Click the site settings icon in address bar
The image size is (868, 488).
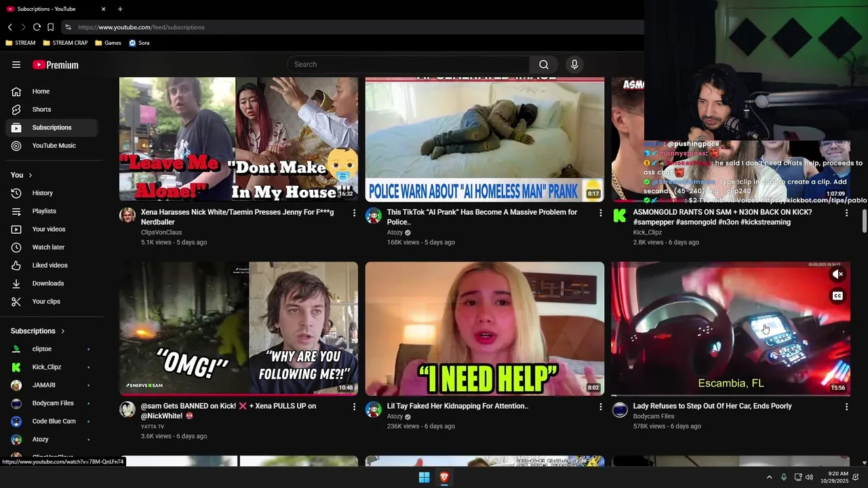pos(68,27)
